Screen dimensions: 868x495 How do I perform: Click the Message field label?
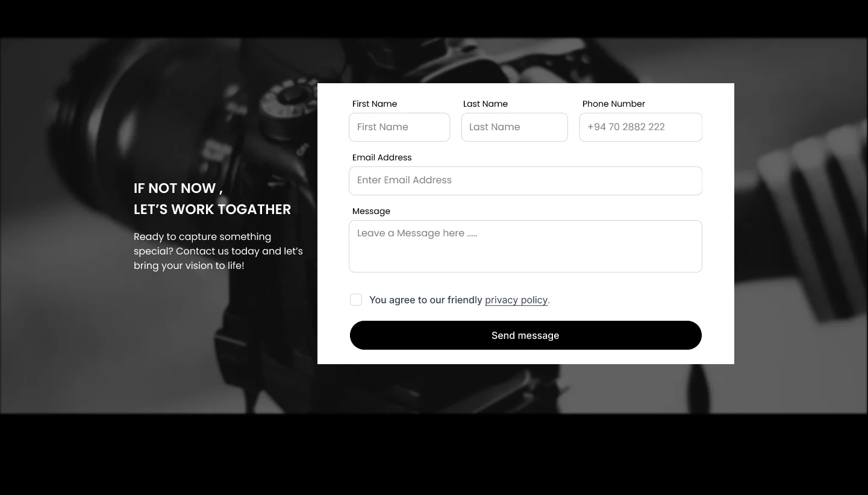pos(371,211)
